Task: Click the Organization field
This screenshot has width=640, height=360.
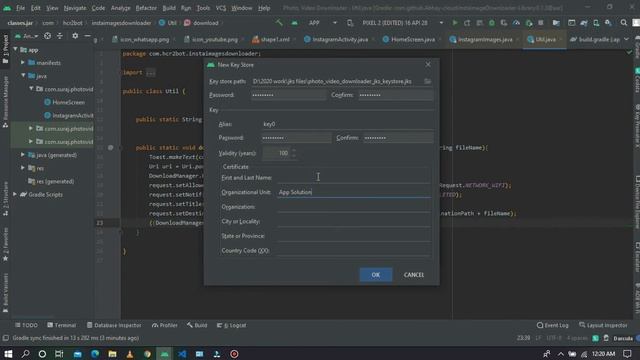Action: 353,207
